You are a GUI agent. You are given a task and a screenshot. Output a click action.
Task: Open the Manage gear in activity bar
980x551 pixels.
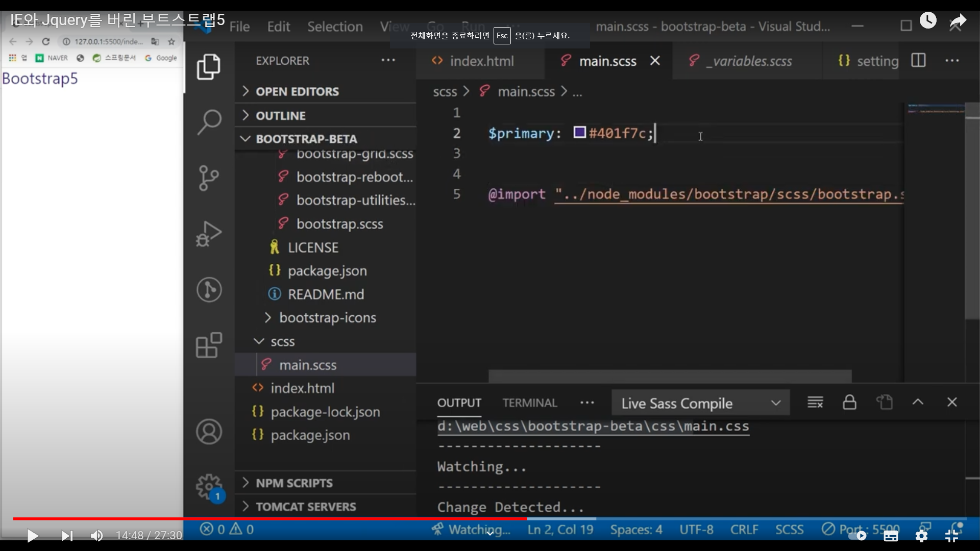(209, 487)
